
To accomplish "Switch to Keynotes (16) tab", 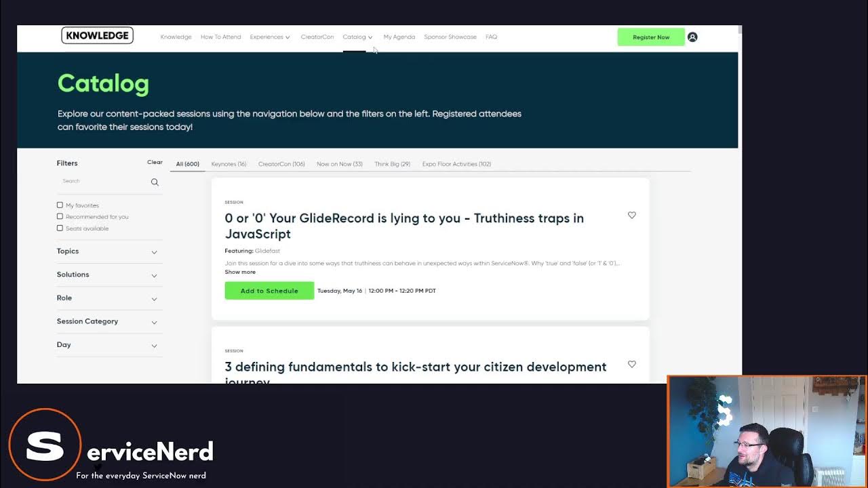I will (229, 164).
